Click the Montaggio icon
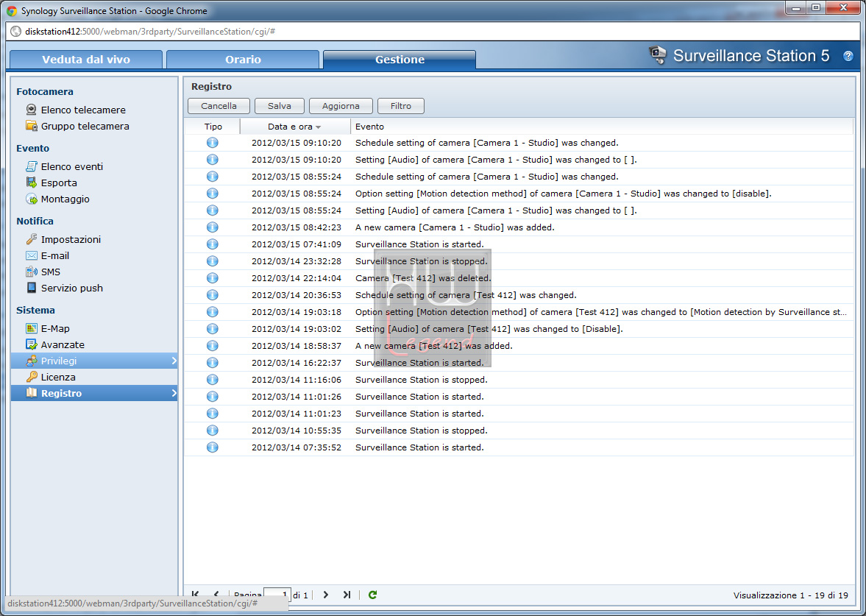This screenshot has width=866, height=616. pos(32,198)
